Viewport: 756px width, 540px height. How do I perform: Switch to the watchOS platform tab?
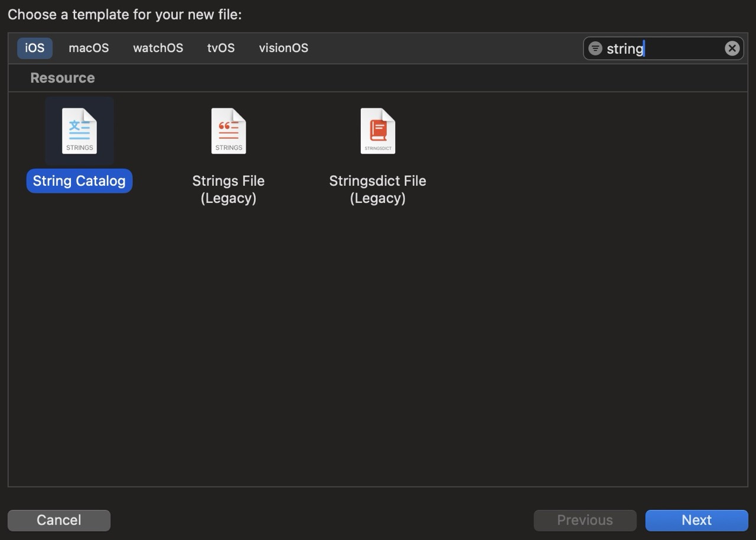[x=158, y=48]
